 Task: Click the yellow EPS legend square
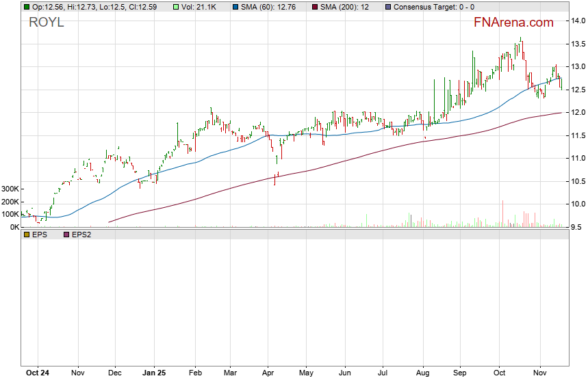pos(27,235)
